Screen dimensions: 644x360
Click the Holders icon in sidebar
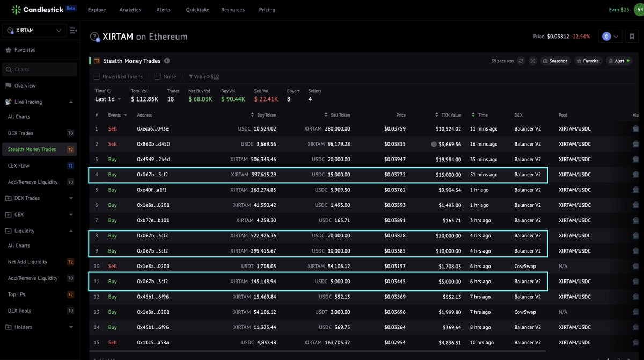click(8, 327)
